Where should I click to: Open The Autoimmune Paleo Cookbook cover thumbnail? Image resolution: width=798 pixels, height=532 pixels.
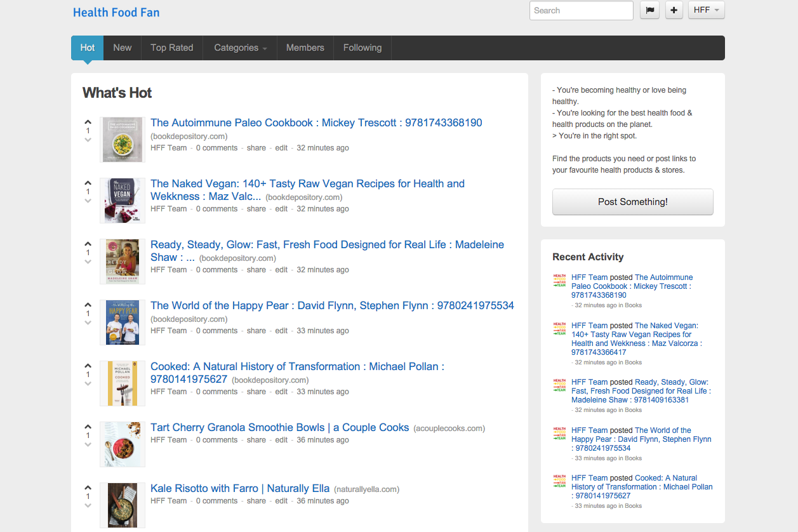tap(123, 140)
